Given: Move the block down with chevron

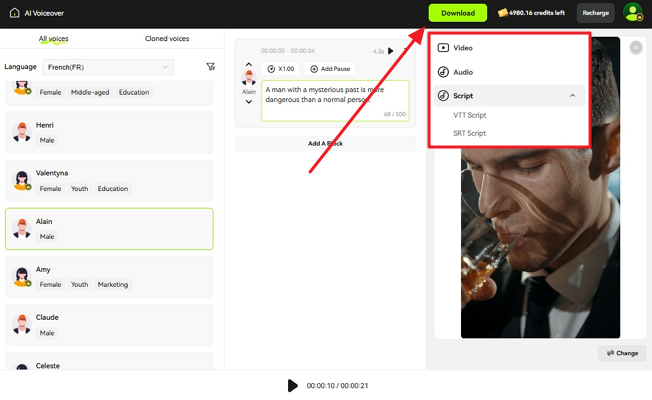Looking at the screenshot, I should pyautogui.click(x=249, y=101).
